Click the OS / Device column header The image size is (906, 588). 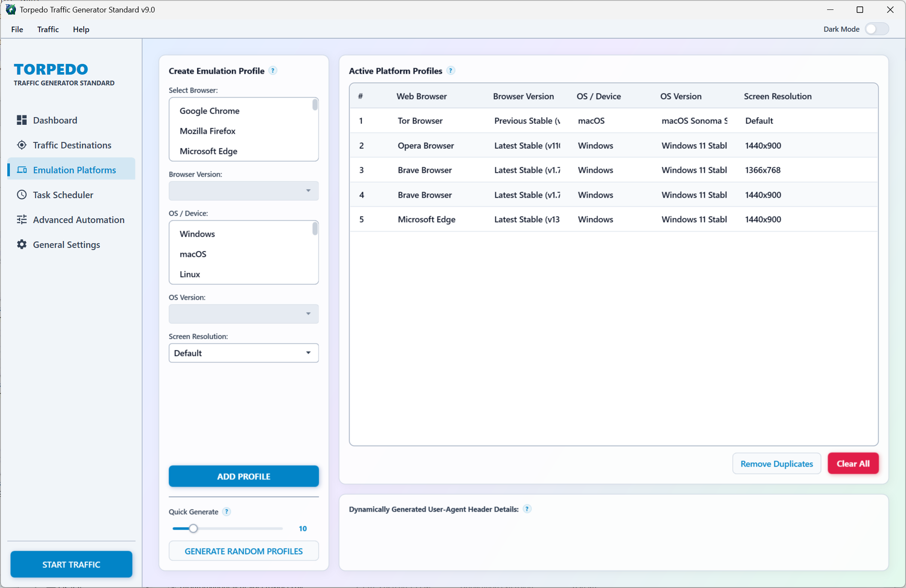pos(598,96)
